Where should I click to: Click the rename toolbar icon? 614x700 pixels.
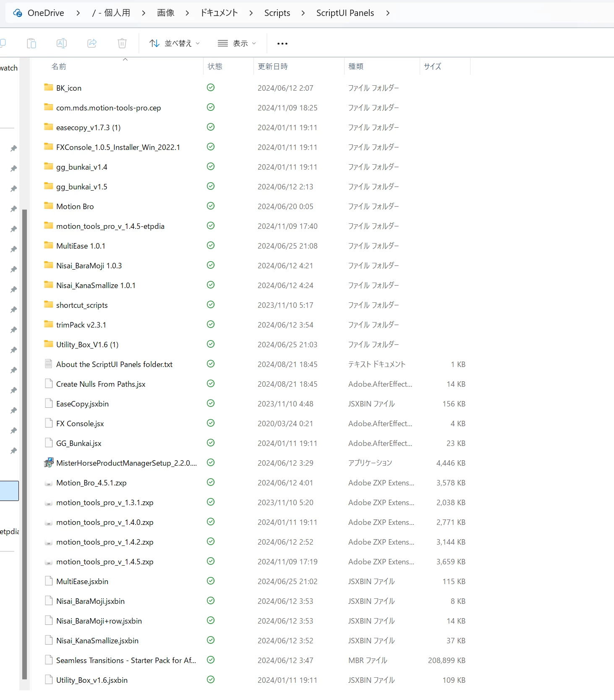(62, 43)
